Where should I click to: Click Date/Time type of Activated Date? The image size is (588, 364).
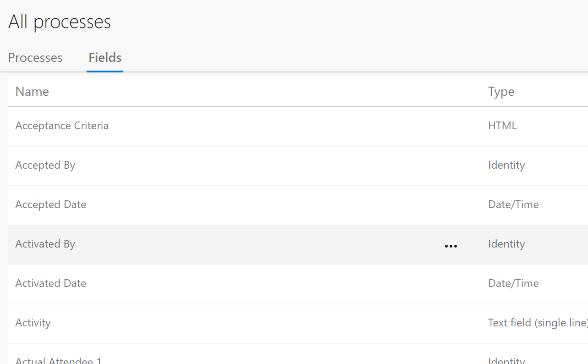point(513,283)
